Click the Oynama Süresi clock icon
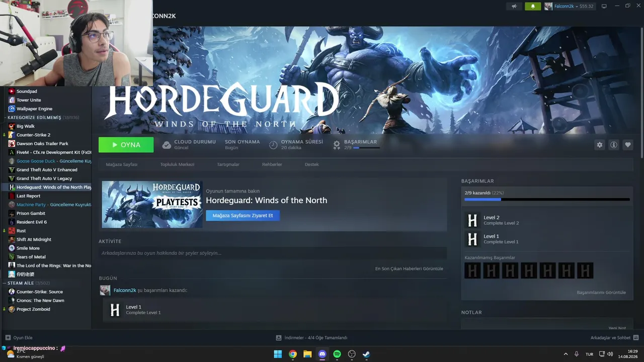 point(273,145)
